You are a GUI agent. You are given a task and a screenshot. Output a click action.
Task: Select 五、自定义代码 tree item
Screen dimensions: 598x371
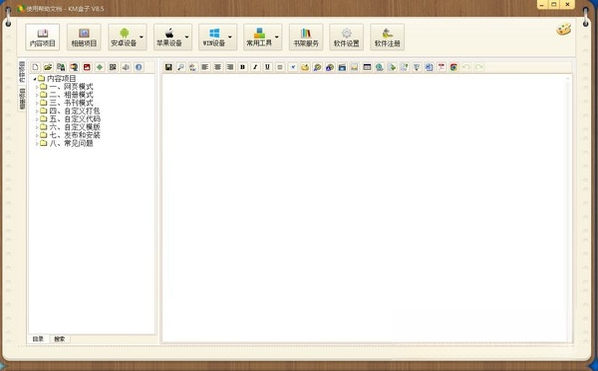click(x=75, y=119)
